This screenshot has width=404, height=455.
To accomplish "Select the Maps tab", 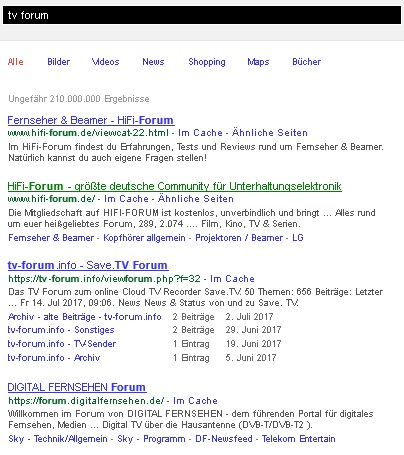I will (x=258, y=62).
